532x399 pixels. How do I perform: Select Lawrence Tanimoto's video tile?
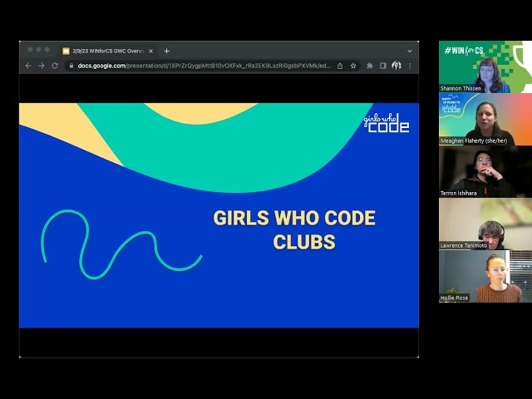pos(485,224)
